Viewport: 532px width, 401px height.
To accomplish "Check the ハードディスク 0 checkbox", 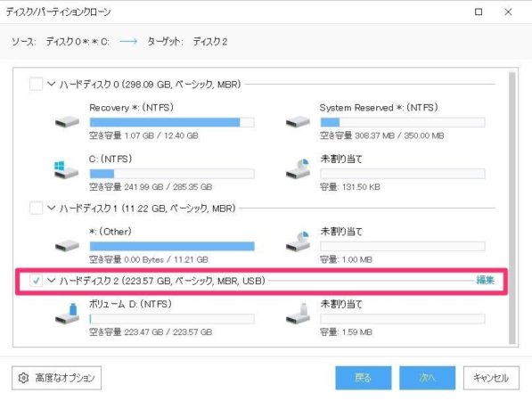I will [x=36, y=84].
